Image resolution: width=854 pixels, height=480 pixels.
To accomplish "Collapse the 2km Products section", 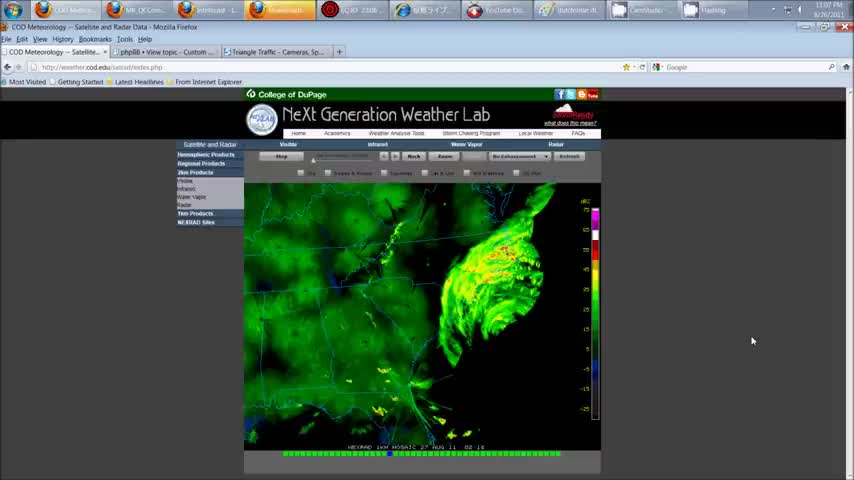I will (x=210, y=172).
